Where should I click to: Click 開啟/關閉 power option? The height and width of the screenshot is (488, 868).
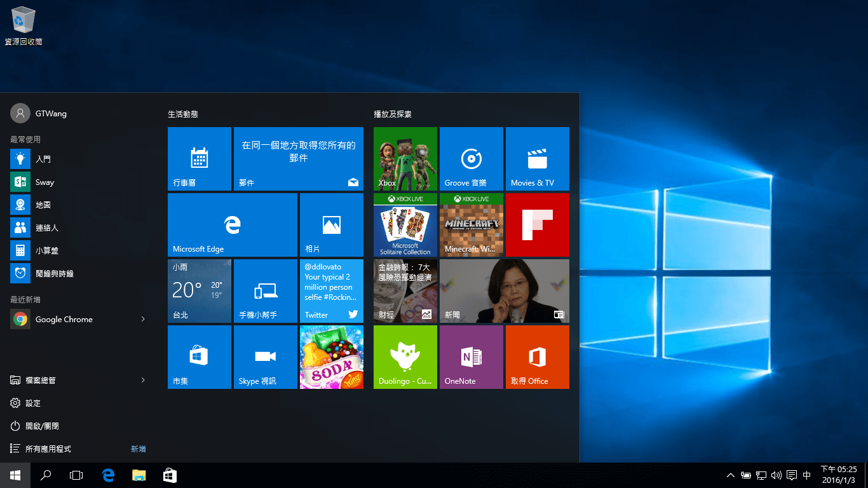(42, 426)
